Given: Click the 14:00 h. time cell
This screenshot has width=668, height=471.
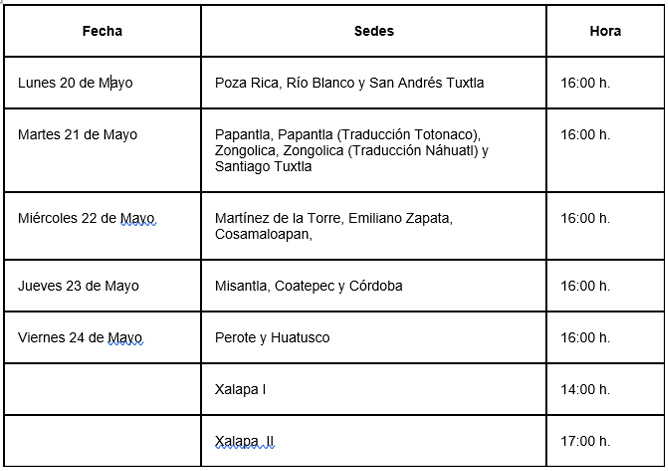Looking at the screenshot, I should click(585, 389).
